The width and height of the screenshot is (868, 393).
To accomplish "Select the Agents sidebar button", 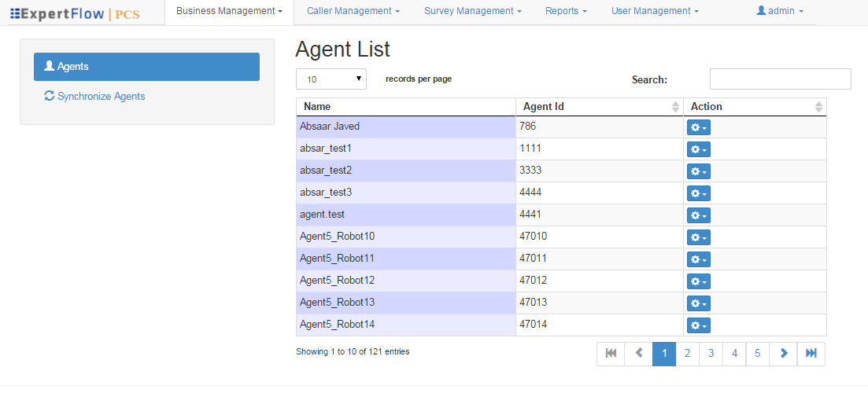I will 146,67.
